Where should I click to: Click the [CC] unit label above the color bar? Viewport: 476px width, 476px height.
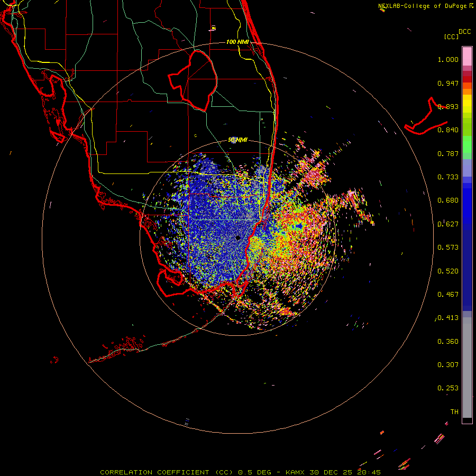[x=451, y=36]
